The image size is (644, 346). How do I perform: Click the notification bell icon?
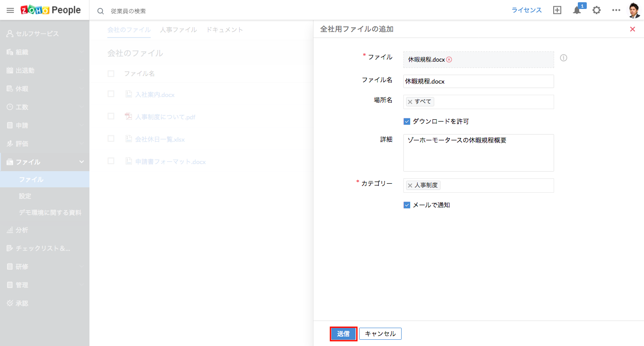point(577,10)
